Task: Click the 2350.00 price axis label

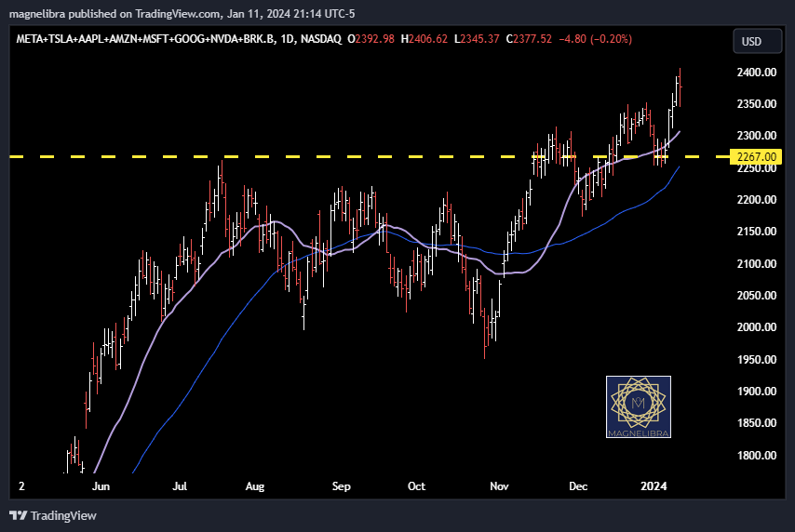Action: point(757,104)
